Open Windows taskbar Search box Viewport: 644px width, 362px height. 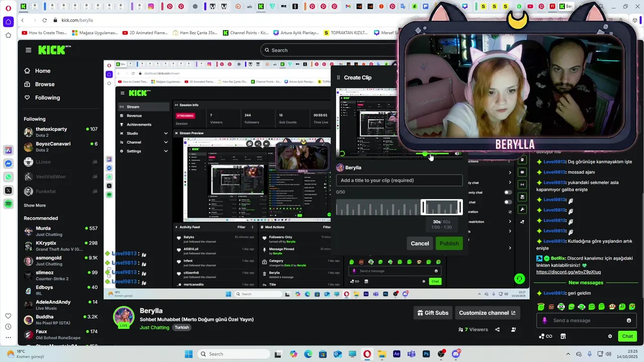[x=233, y=354]
